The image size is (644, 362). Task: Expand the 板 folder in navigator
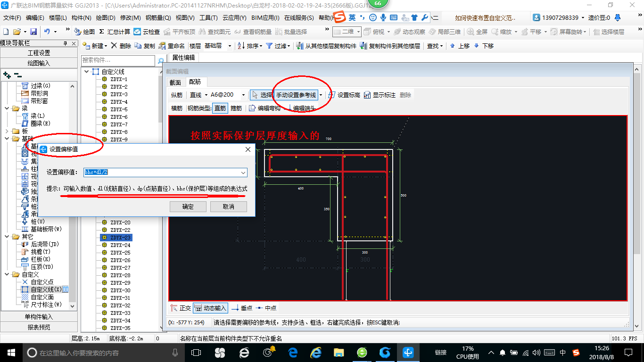click(x=7, y=131)
